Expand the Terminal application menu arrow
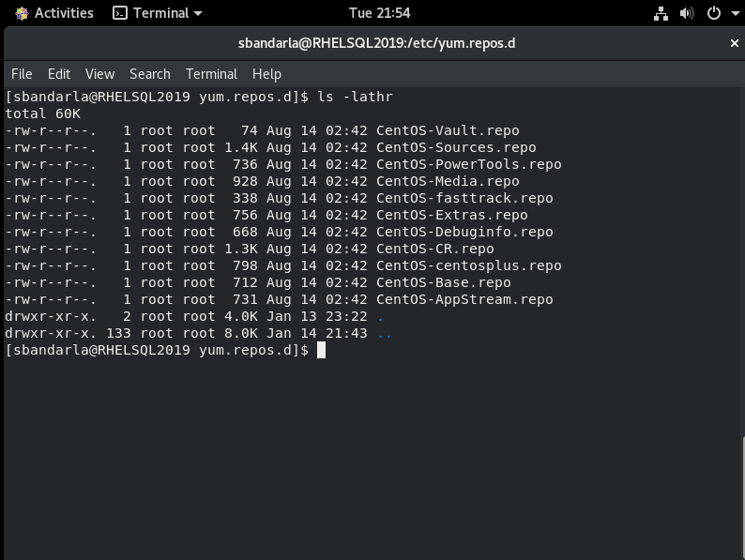Screen dimensions: 745x560 tap(197, 14)
